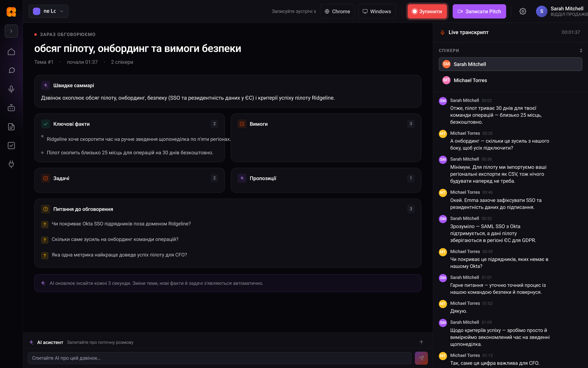The image size is (588, 368).
Task: Click the AI асистент sparkle icon
Action: pyautogui.click(x=31, y=342)
